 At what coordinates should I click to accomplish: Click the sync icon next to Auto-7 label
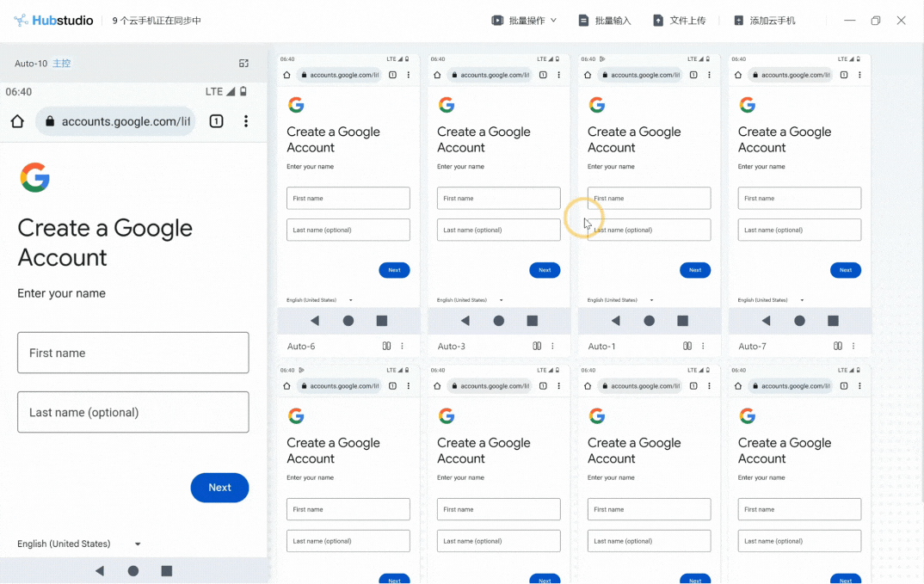tap(838, 346)
